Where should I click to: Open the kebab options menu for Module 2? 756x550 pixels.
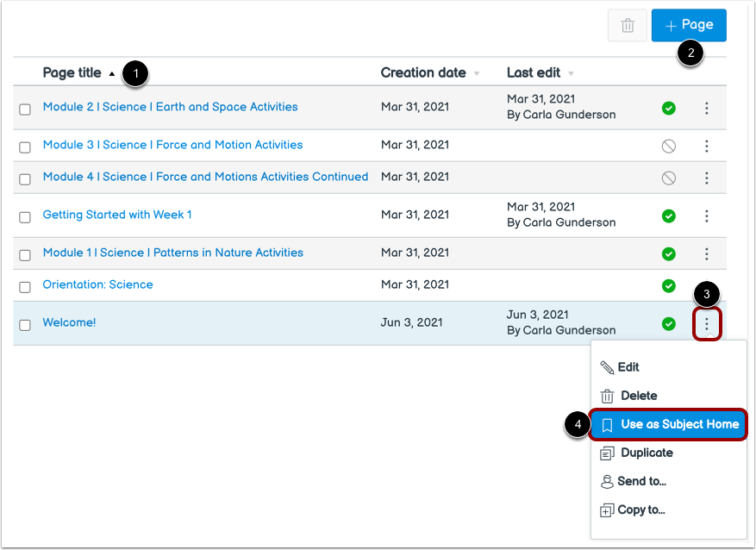[x=707, y=108]
